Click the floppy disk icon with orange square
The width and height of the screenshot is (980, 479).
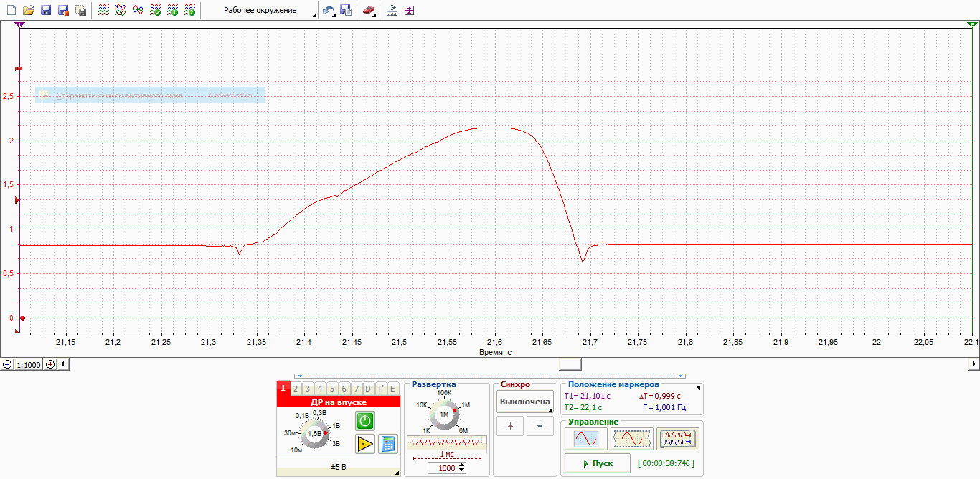63,11
